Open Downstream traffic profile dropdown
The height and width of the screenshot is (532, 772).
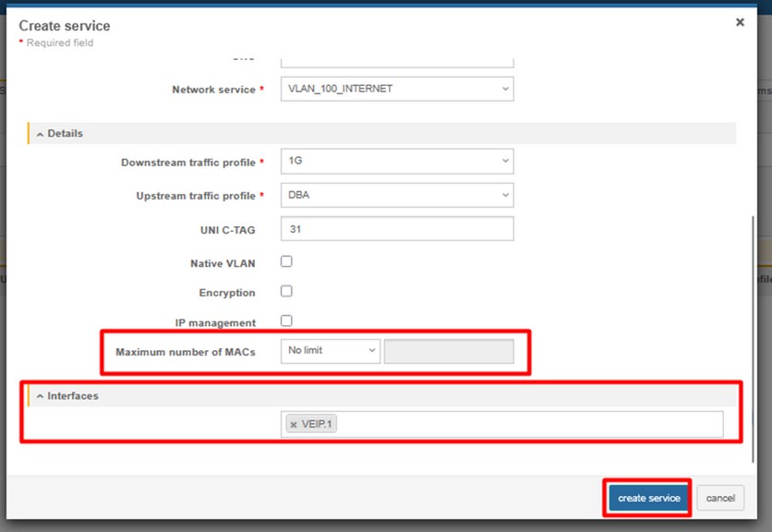[396, 161]
